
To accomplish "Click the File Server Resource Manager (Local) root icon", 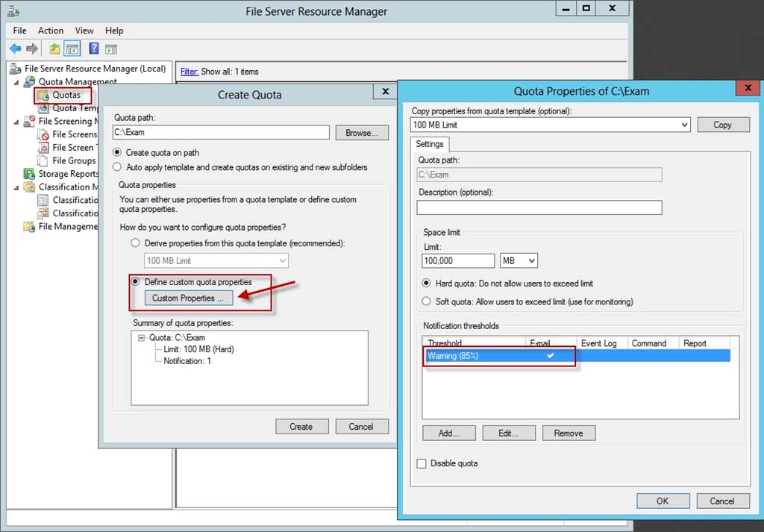I will point(16,69).
